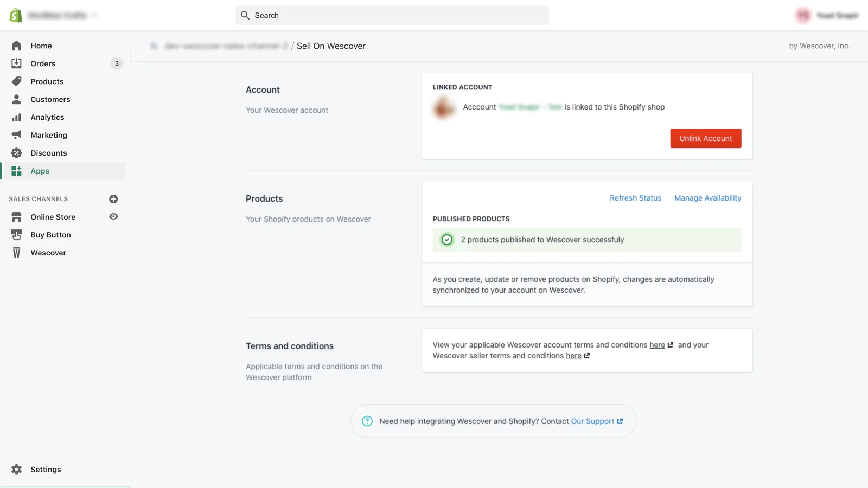868x488 pixels.
Task: Click the search magnifier icon
Action: [245, 15]
